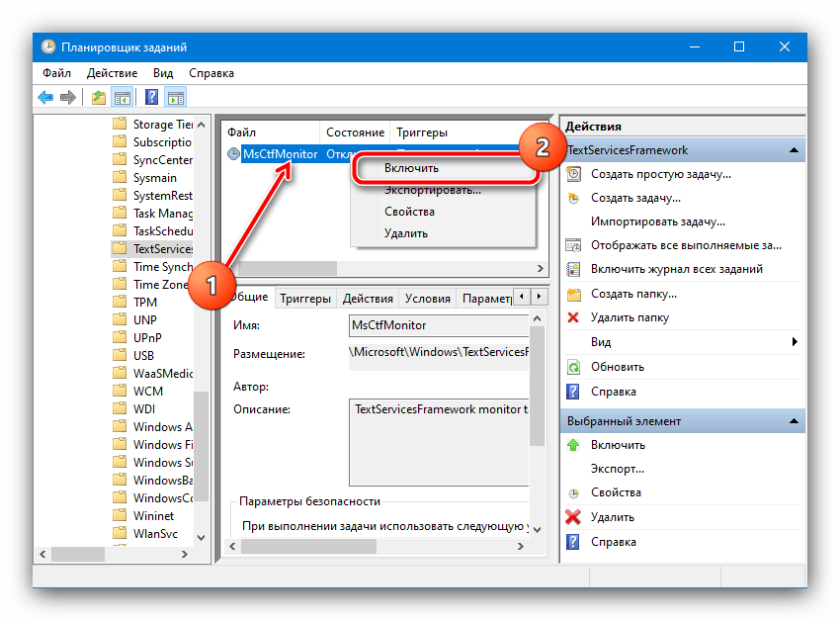Viewport: 840px width, 621px height.
Task: Click the red X Удалить папку icon
Action: pos(573,317)
